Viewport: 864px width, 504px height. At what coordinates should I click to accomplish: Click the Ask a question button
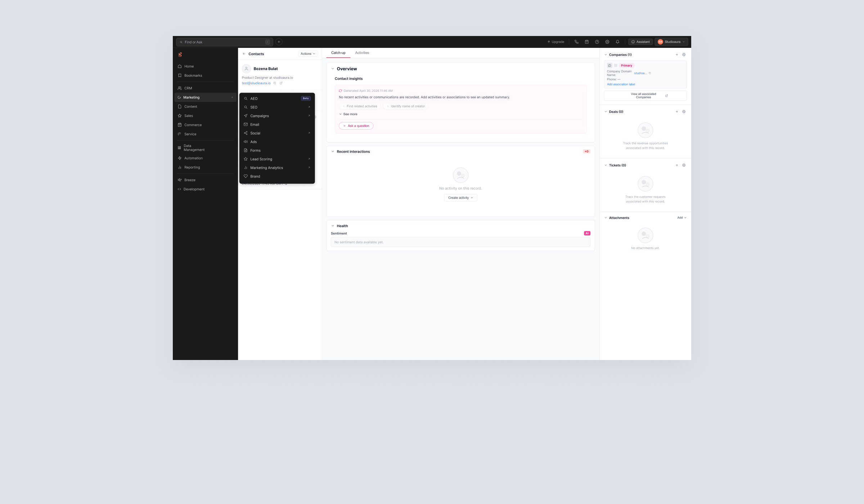coord(356,126)
